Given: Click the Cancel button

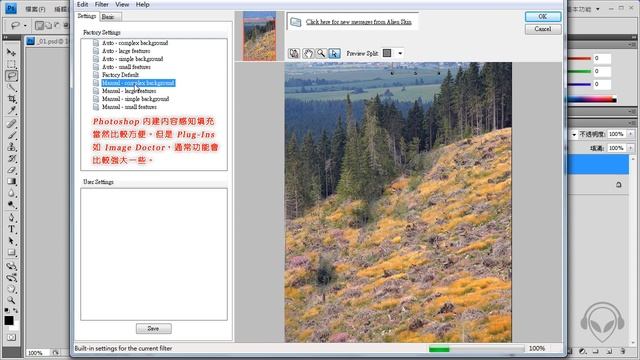Looking at the screenshot, I should click(543, 29).
